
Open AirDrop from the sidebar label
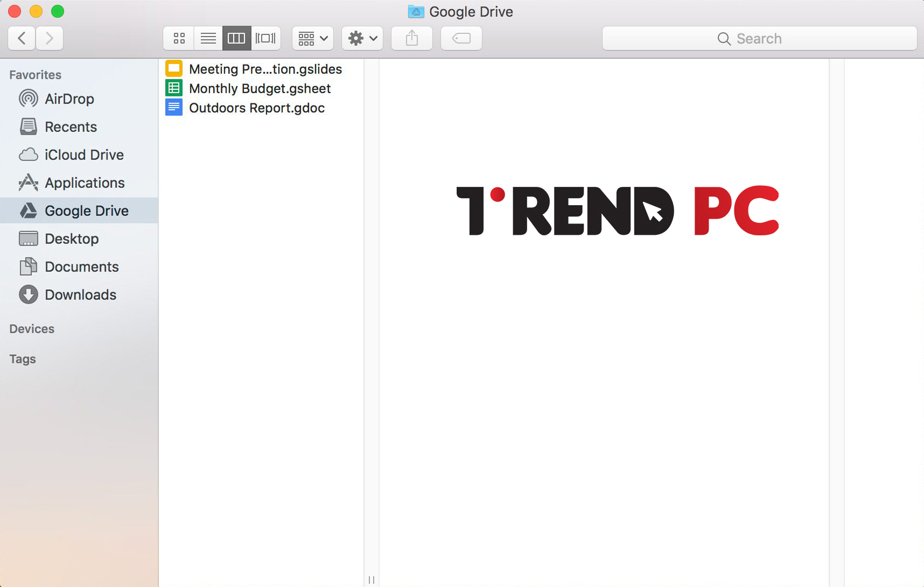pos(69,99)
